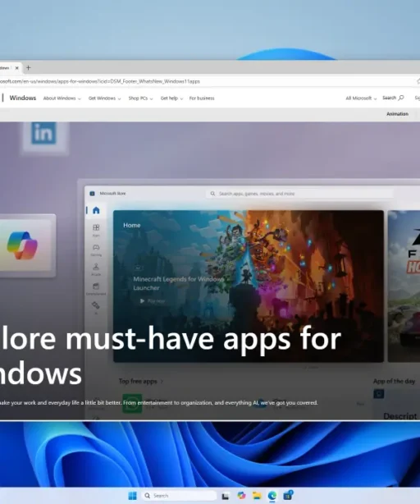This screenshot has height=504, width=420.
Task: Click the Windows brand link in the site header
Action: tap(22, 98)
